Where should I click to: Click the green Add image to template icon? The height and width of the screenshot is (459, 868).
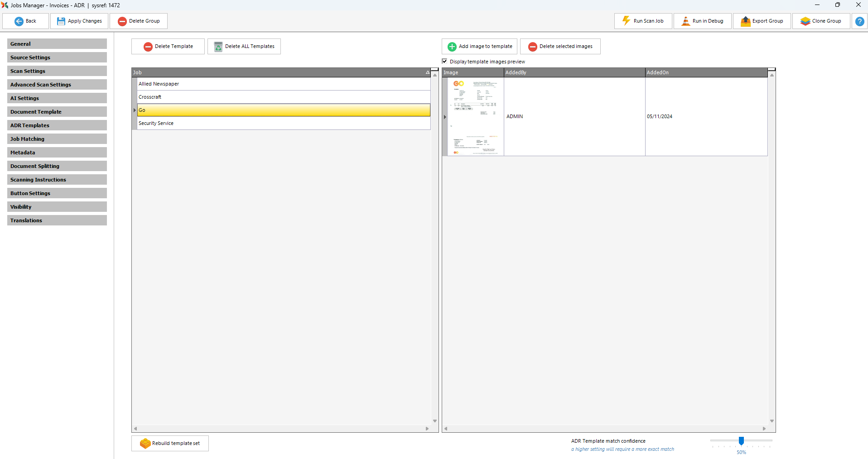click(452, 47)
